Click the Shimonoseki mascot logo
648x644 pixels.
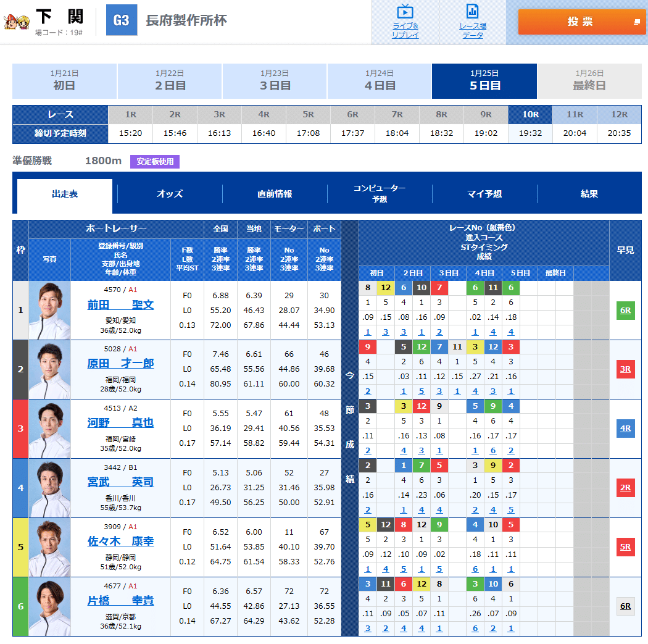point(16,19)
